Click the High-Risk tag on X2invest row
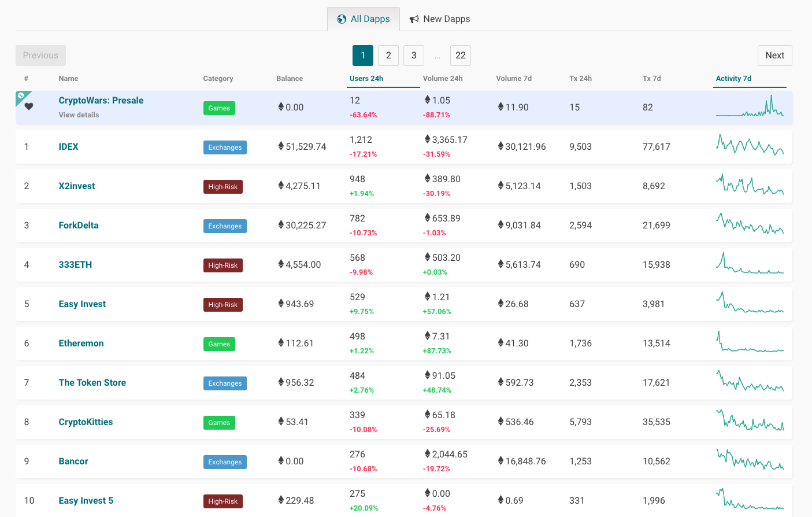The height and width of the screenshot is (517, 812). click(x=223, y=187)
